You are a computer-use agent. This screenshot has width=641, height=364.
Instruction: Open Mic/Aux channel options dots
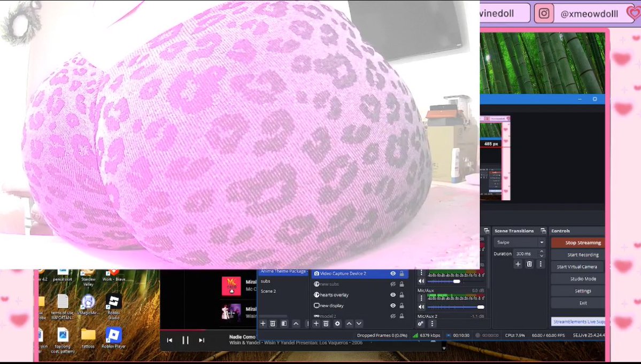coord(421,299)
